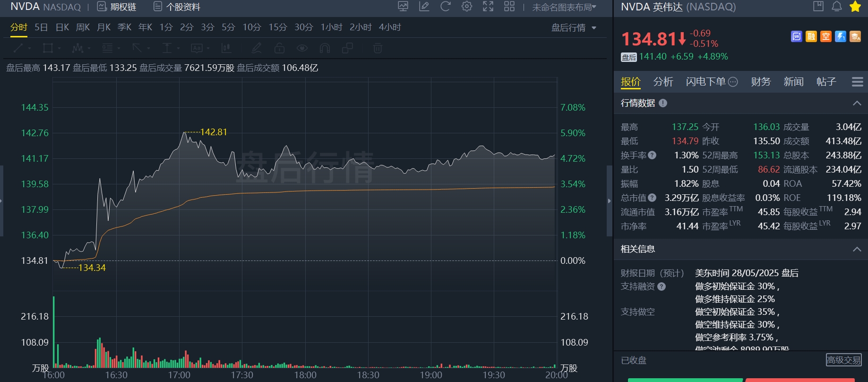Collapse the 相关信息 section

point(857,249)
